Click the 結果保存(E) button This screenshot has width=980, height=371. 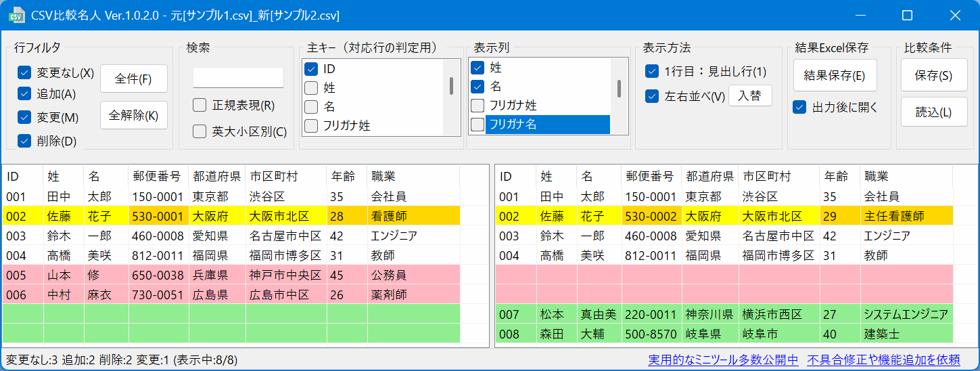click(x=835, y=75)
